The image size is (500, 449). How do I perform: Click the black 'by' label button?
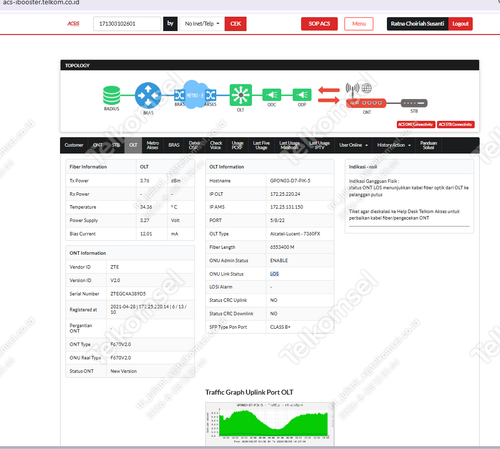pos(170,24)
